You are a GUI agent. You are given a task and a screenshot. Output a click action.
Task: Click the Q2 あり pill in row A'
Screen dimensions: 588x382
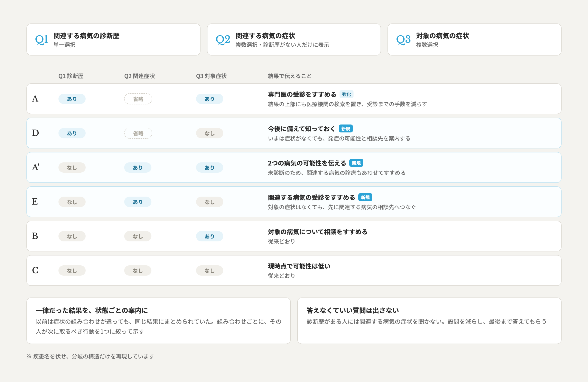pyautogui.click(x=138, y=167)
